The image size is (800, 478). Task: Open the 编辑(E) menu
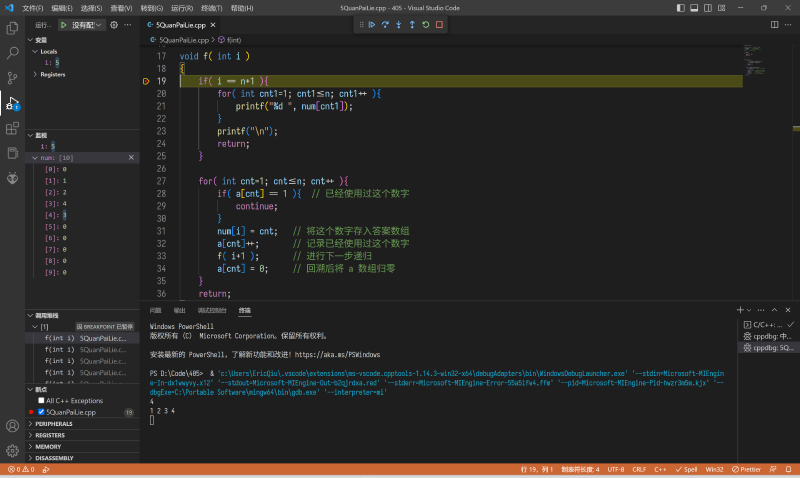62,8
